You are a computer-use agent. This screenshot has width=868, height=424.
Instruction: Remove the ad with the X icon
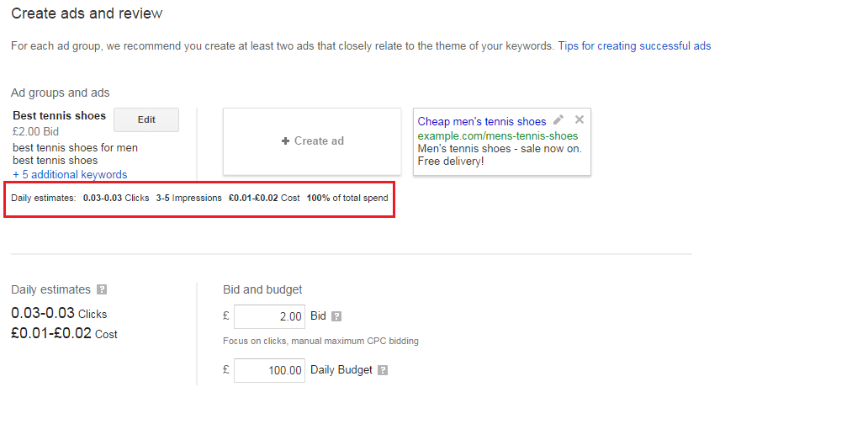579,119
